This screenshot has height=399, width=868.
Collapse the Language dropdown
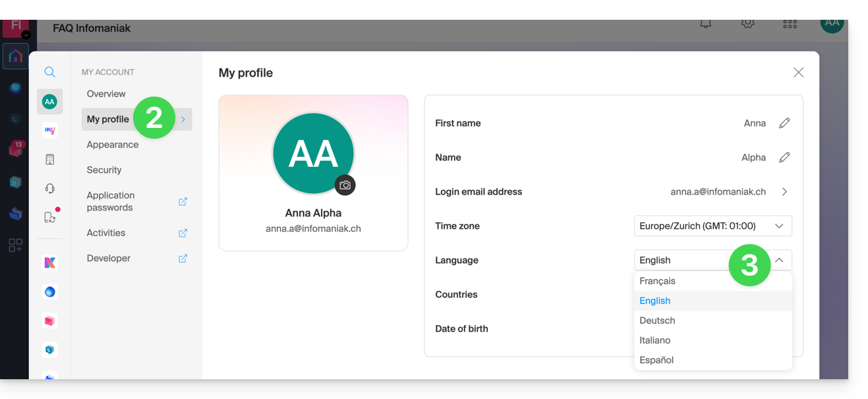pos(779,261)
